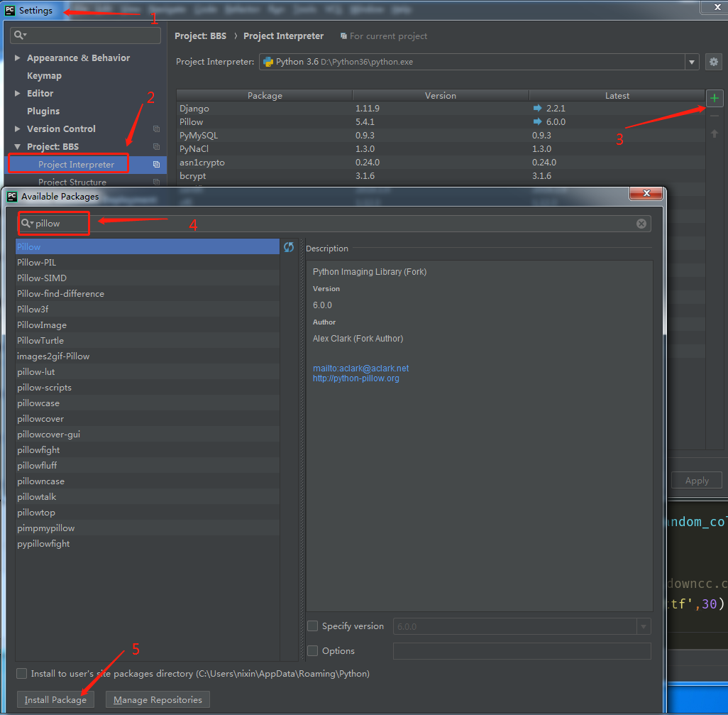
Task: Select the bcrypt package row
Action: [x=441, y=175]
